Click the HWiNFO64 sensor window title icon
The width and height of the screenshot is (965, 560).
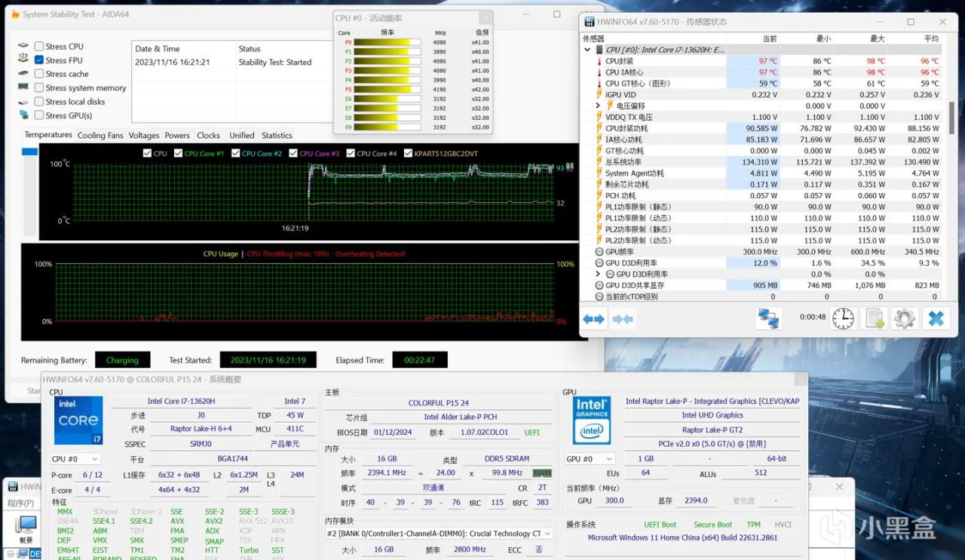click(x=590, y=21)
